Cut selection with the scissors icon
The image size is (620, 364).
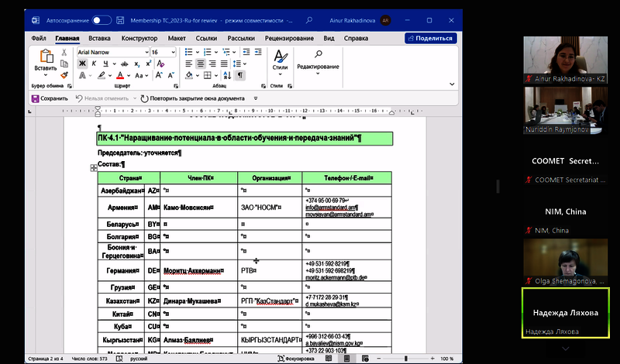(x=64, y=52)
